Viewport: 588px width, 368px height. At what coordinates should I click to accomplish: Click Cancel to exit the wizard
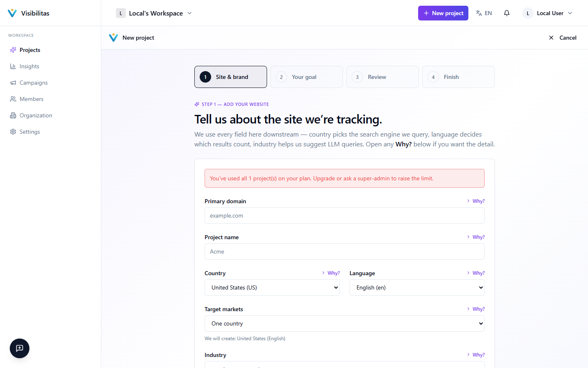[x=563, y=38]
